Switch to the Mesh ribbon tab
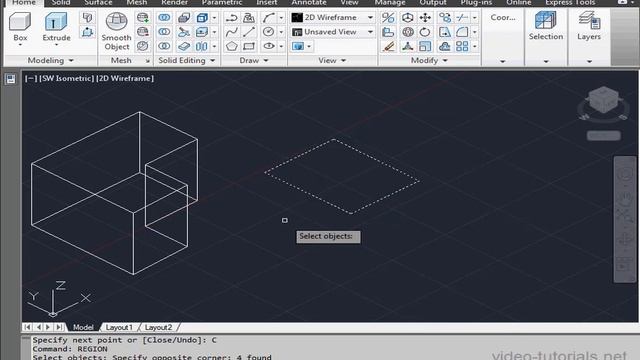 click(x=137, y=2)
